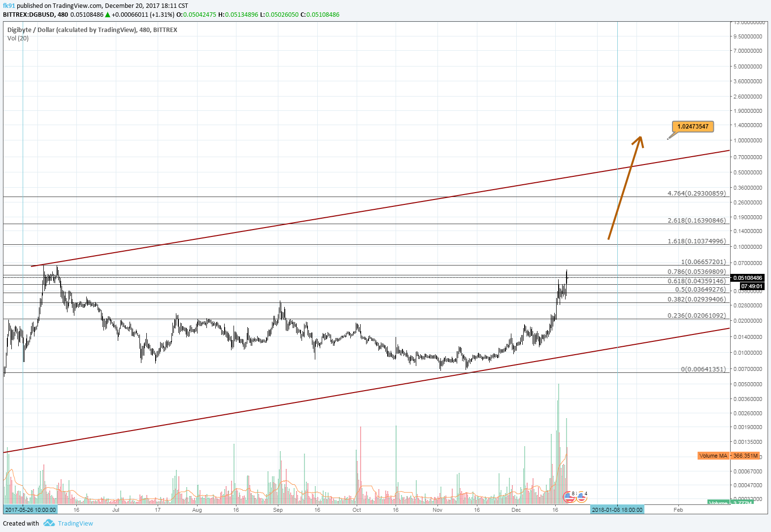The image size is (771, 532).
Task: Click the 2018-01-08 18:00:00 date marker
Action: [617, 510]
